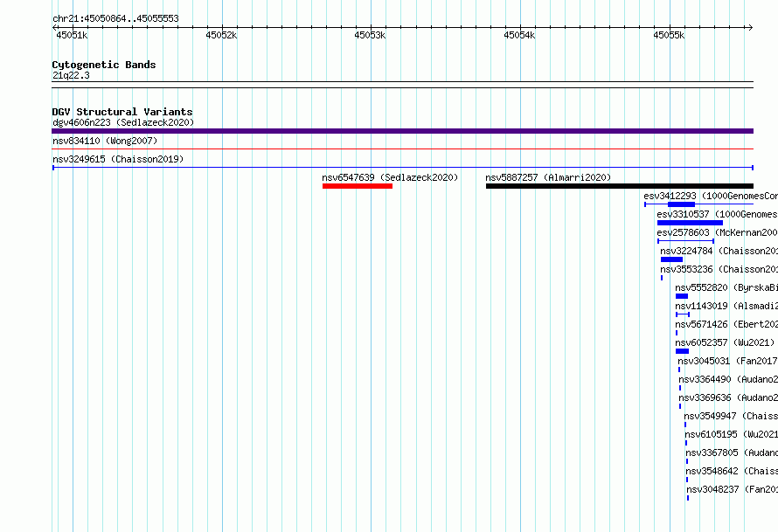Screen dimensions: 778x532
Task: Click the nsv3249615 (Chaisson2019) label
Action: pos(118,159)
